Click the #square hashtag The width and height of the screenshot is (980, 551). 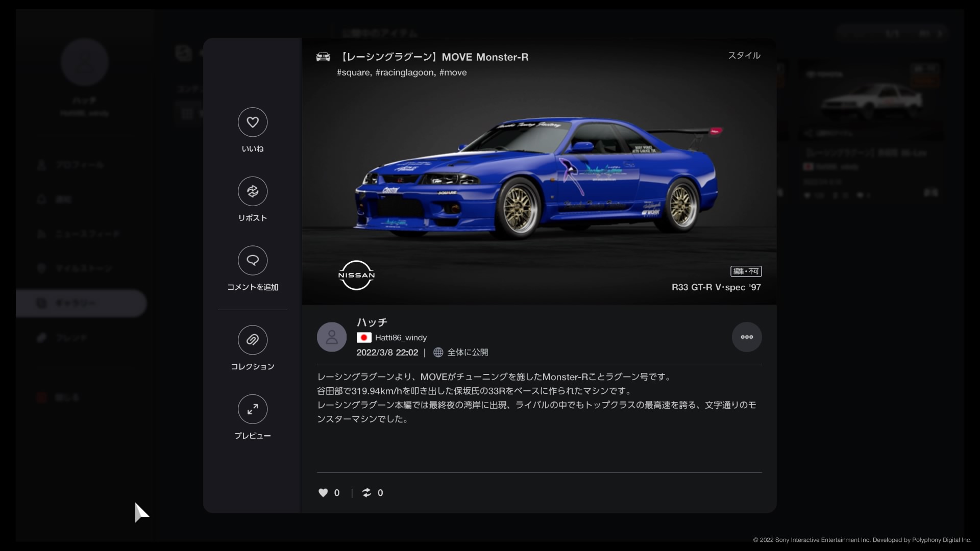coord(354,72)
